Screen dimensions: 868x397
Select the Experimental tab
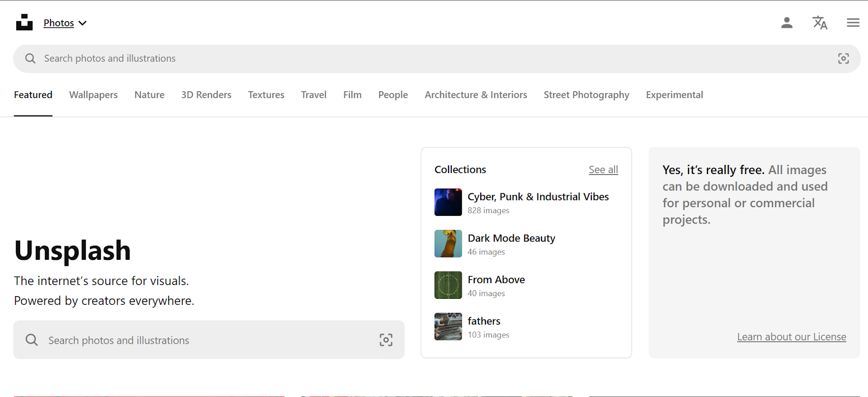tap(674, 95)
